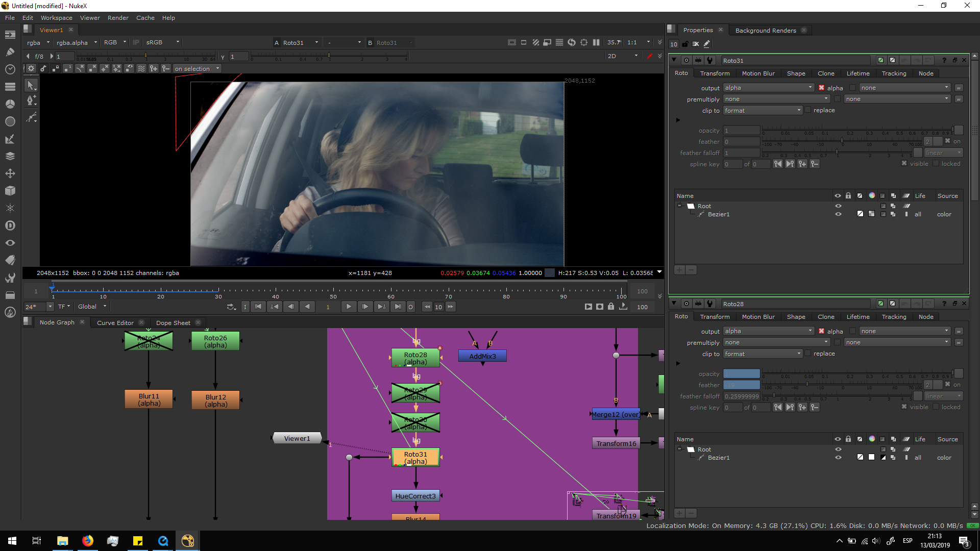Click the Draw nodes paintbrush icon in left toolbar
The width and height of the screenshot is (980, 551).
[10, 52]
